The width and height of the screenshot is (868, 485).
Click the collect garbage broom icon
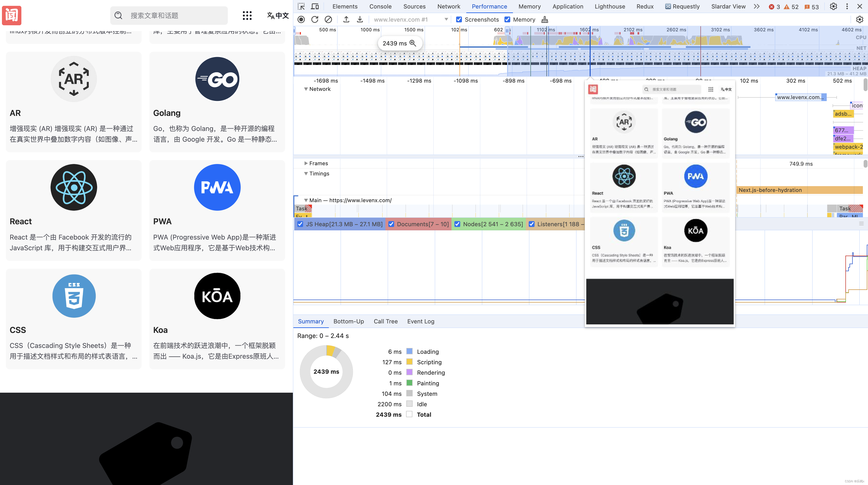coord(545,19)
